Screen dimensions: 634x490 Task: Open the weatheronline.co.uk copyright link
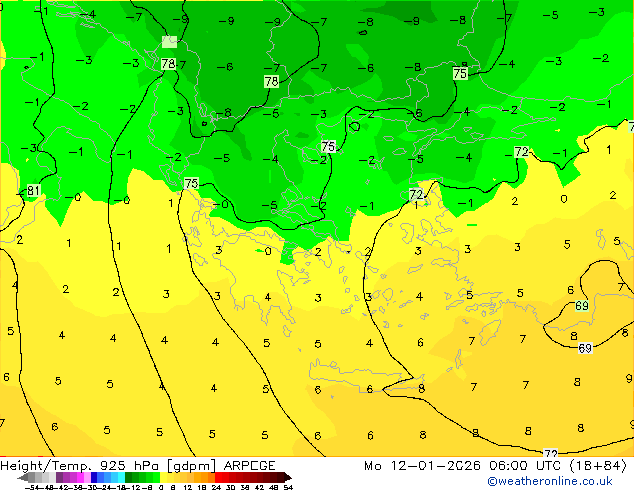(x=550, y=481)
